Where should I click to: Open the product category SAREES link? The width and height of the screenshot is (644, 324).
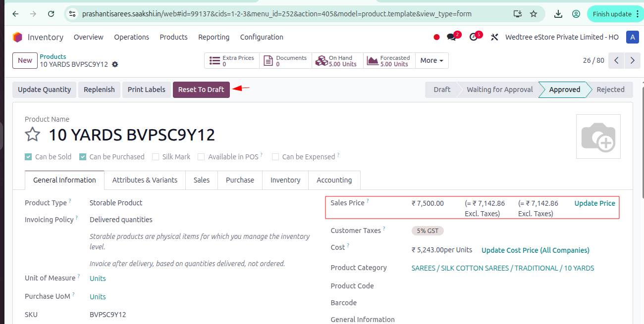(x=503, y=268)
